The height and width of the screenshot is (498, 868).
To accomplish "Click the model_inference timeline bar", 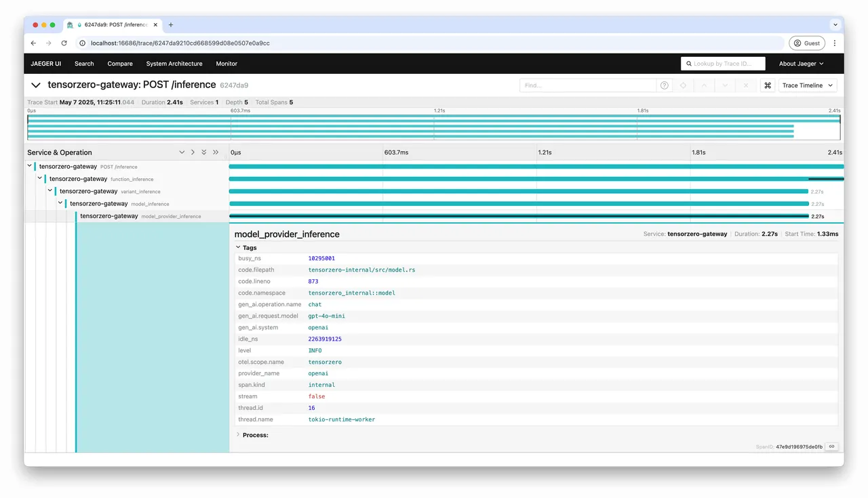I will (519, 203).
